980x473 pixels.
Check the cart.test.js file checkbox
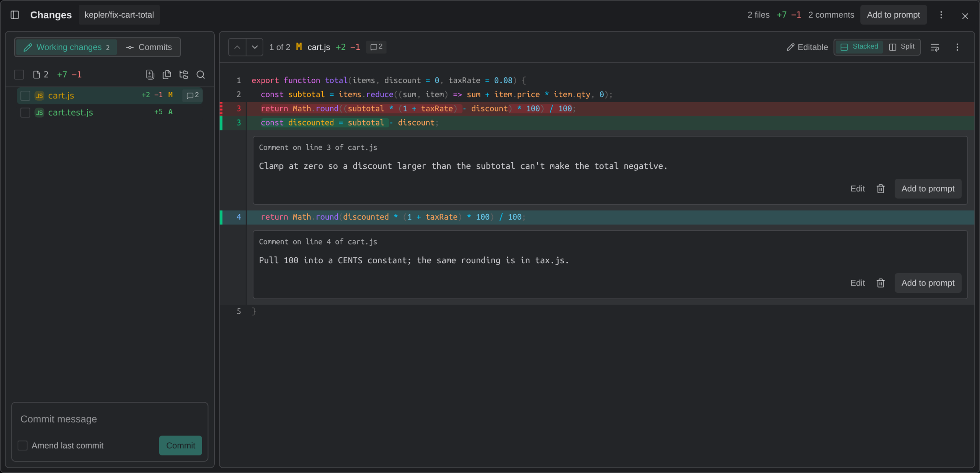tap(25, 113)
